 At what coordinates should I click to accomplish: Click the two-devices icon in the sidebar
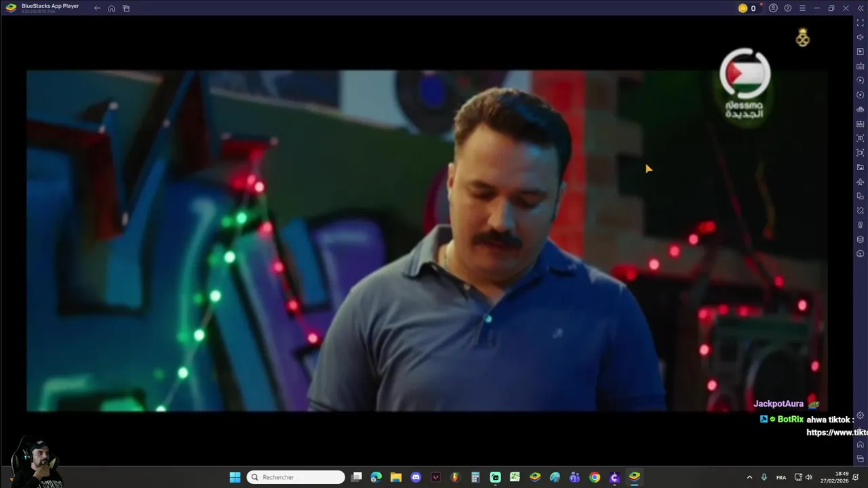[x=861, y=196]
